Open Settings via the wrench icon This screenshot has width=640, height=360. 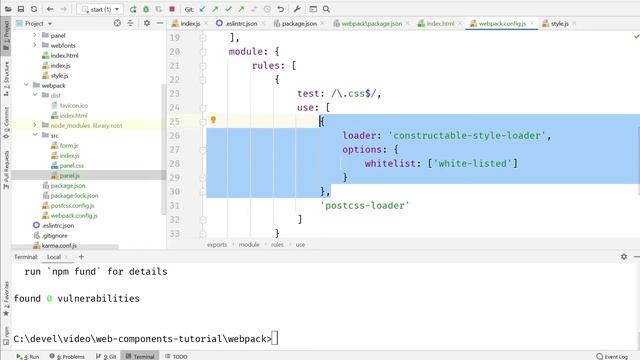click(x=297, y=9)
